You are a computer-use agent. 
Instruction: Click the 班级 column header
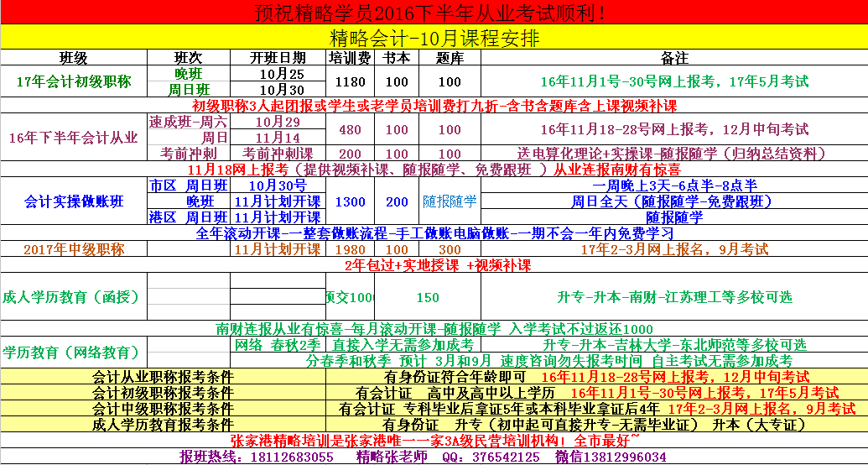coord(73,58)
